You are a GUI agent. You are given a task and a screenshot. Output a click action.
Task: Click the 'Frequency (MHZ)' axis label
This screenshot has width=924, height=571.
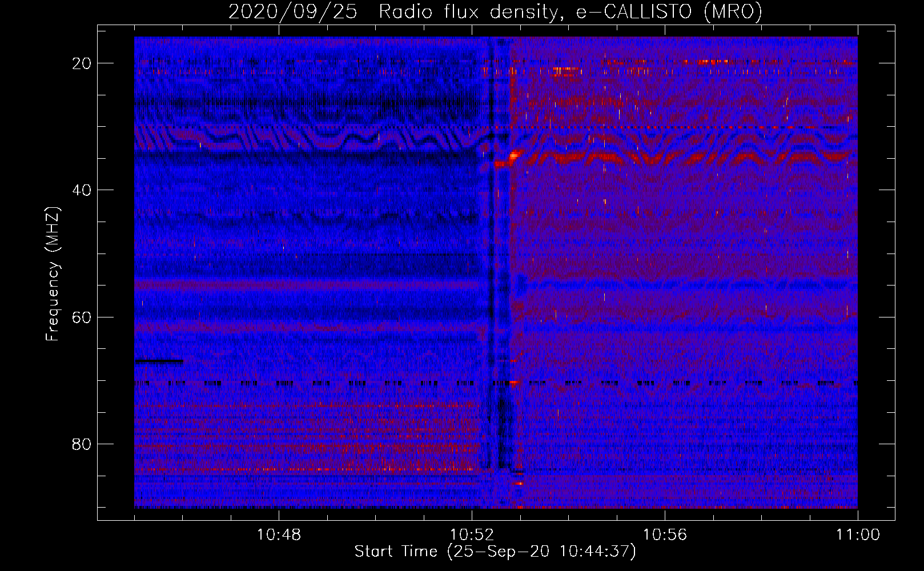coord(53,274)
